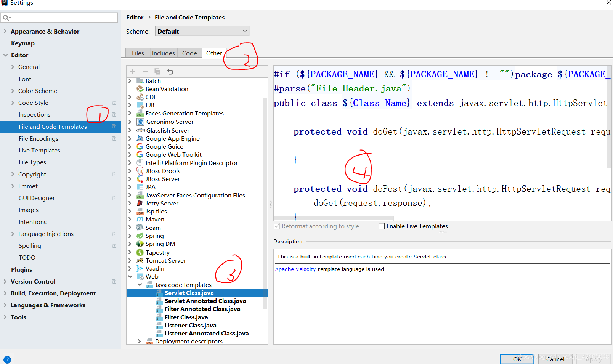The height and width of the screenshot is (364, 613).
Task: Select the Other tab
Action: pyautogui.click(x=214, y=53)
